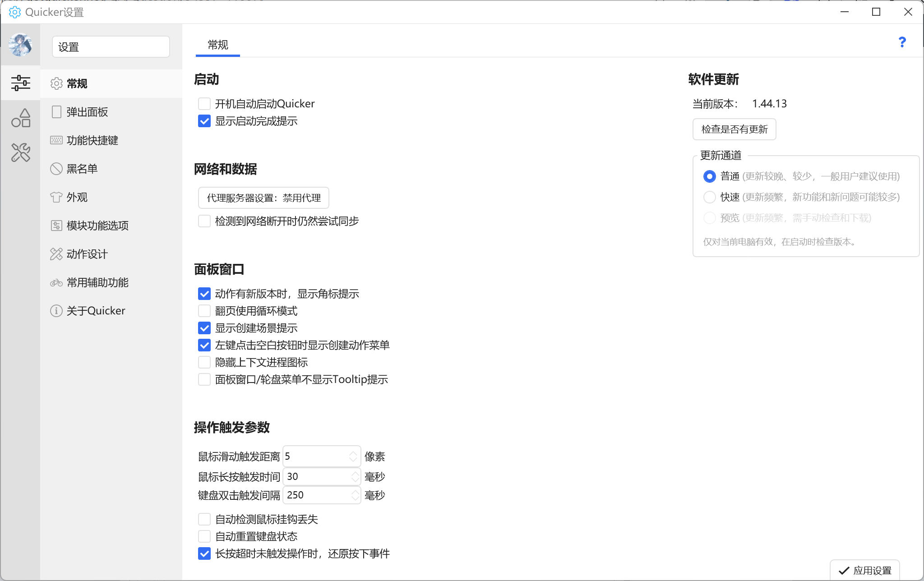The image size is (924, 581).
Task: Adjust the 鼠标滑动触发距离 spinner arrows
Action: [353, 456]
